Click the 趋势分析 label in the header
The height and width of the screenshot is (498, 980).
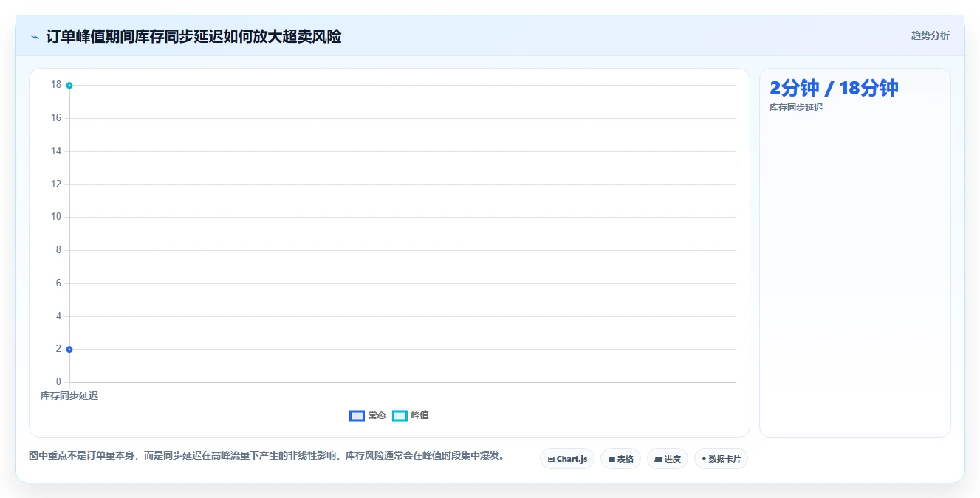(930, 35)
